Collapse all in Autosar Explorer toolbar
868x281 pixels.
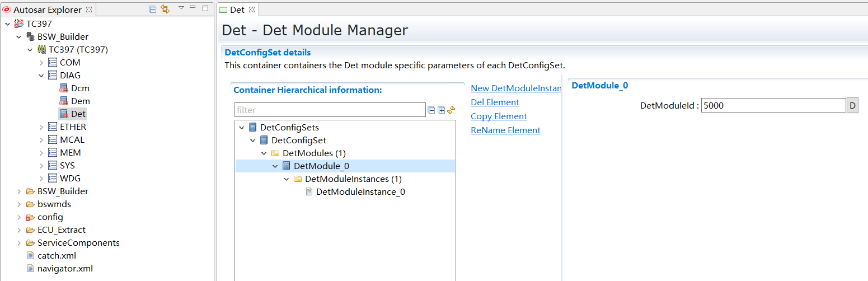point(152,9)
